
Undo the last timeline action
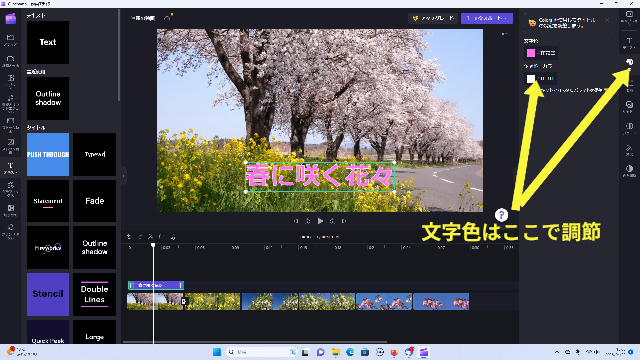pos(129,236)
